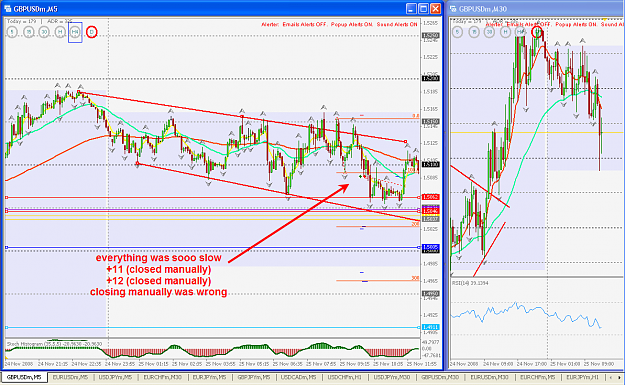Select the H4 timeframe button in M5 chart
625x385 pixels.
tap(75, 32)
